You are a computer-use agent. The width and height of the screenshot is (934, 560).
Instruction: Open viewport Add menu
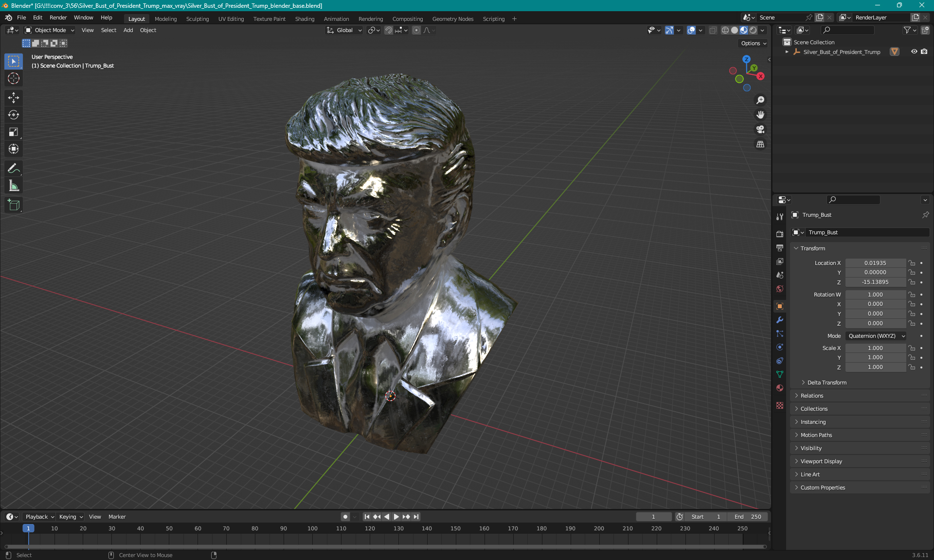click(128, 30)
